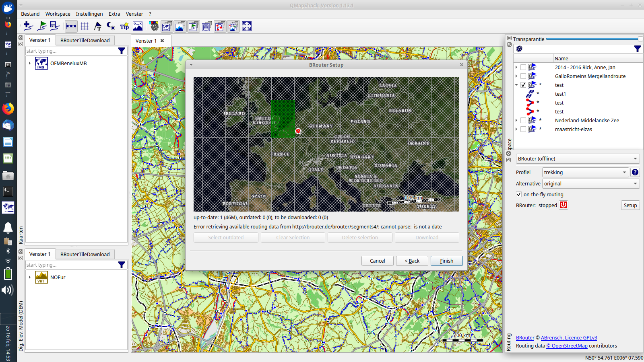The image size is (644, 362).
Task: Click the Save All GIS Data disk icon
Action: 55,27
